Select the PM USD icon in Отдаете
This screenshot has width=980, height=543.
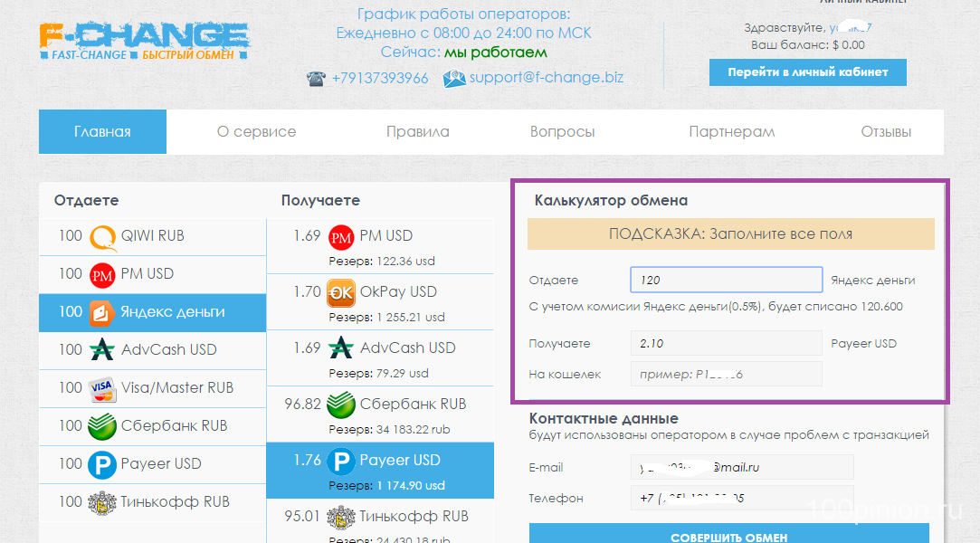coord(102,275)
